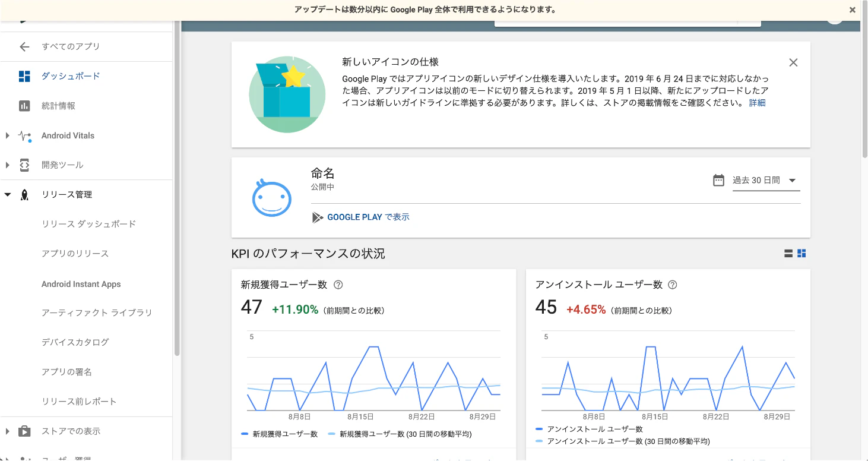The width and height of the screenshot is (868, 461).
Task: Click the +4.65% change value
Action: (586, 310)
